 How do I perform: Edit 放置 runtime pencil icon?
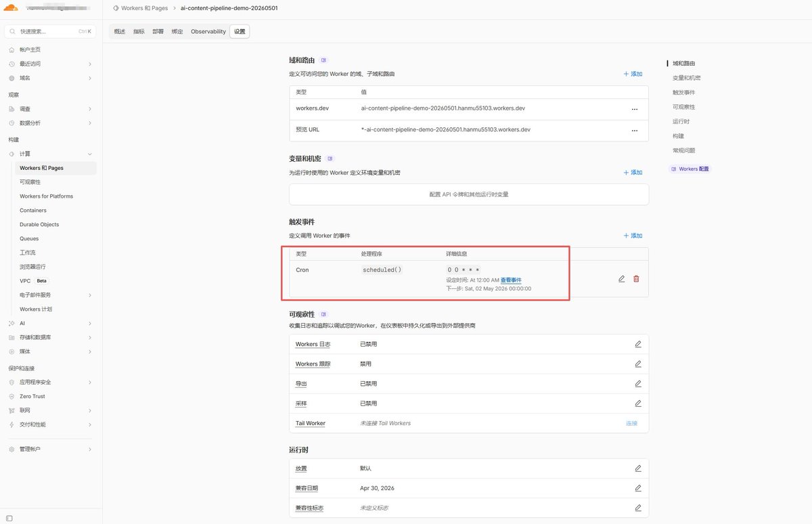[x=637, y=468]
